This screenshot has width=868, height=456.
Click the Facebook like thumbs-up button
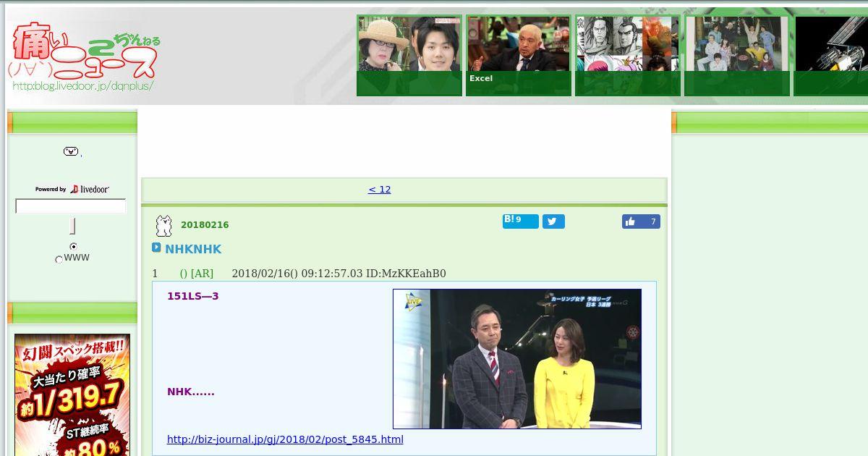641,221
